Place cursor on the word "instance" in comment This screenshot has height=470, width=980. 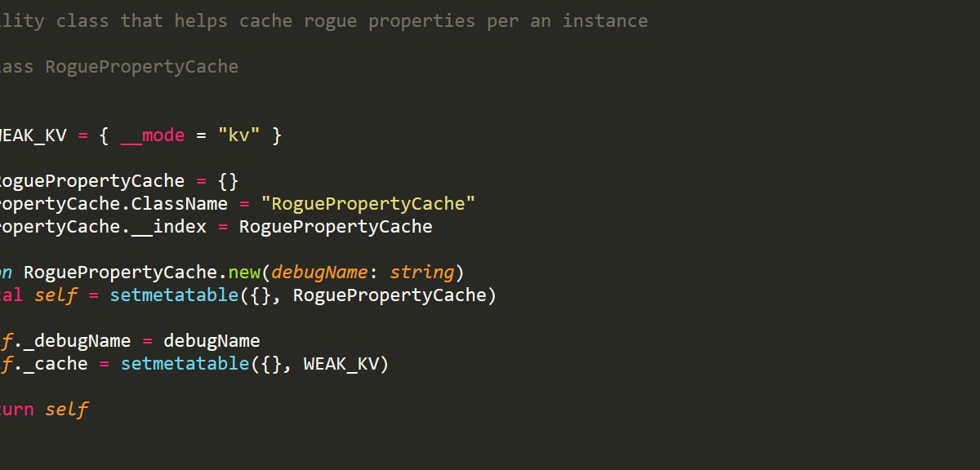[x=604, y=21]
